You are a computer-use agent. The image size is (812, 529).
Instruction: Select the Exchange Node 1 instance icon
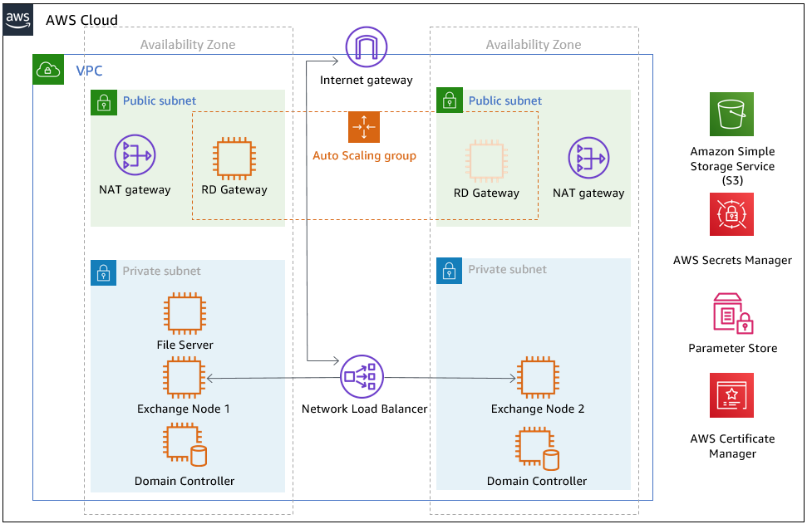[185, 379]
